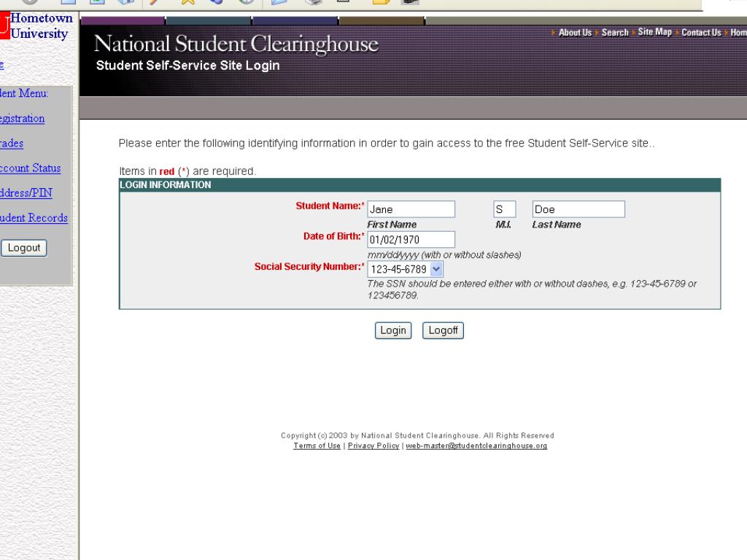Click the purple color tab above the banner

pyautogui.click(x=123, y=21)
